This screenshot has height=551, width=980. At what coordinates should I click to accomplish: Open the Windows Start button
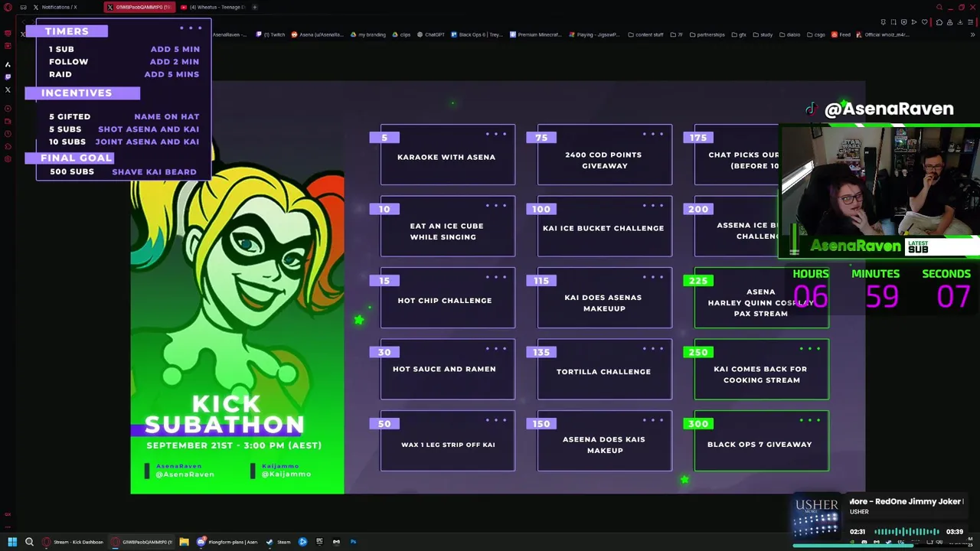pos(12,542)
